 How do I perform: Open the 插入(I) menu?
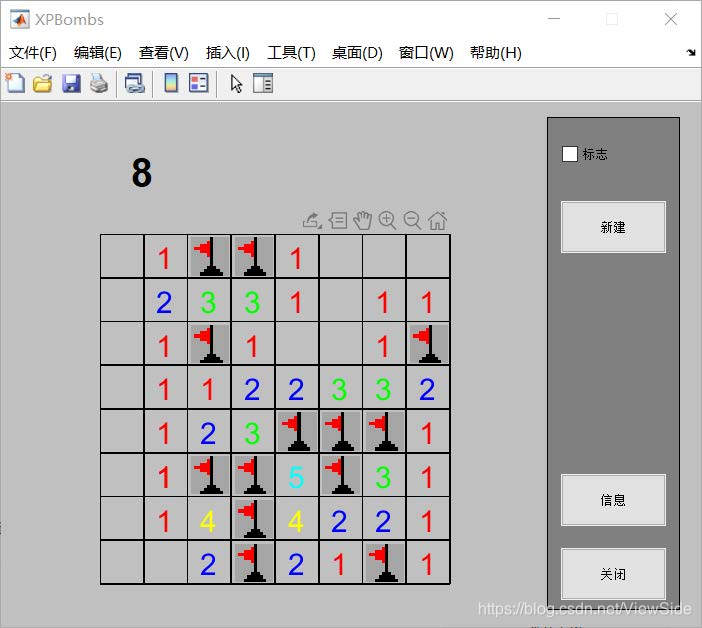(227, 53)
